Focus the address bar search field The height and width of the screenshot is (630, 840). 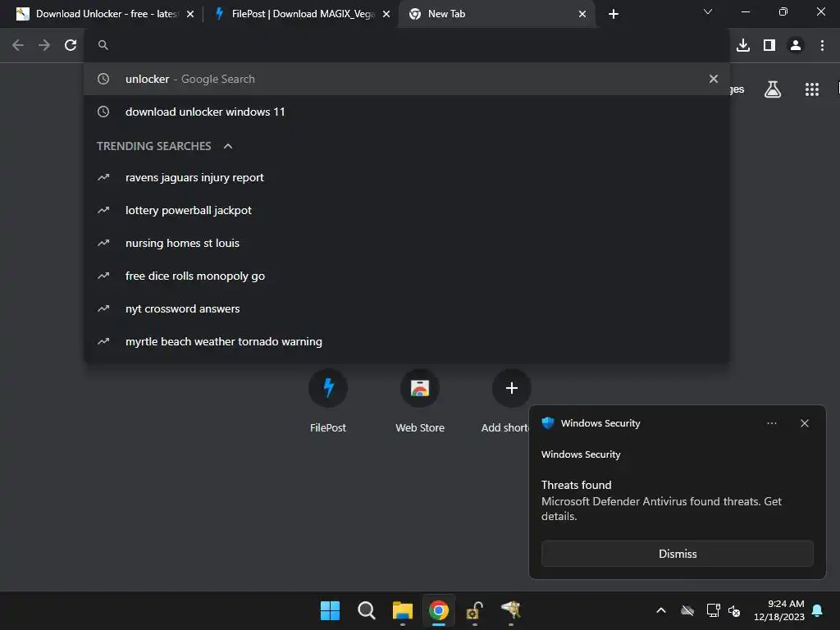click(x=407, y=45)
